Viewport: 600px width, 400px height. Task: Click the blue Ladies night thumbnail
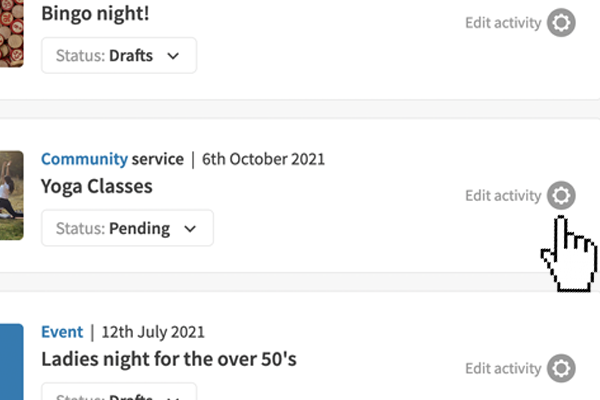pyautogui.click(x=11, y=362)
